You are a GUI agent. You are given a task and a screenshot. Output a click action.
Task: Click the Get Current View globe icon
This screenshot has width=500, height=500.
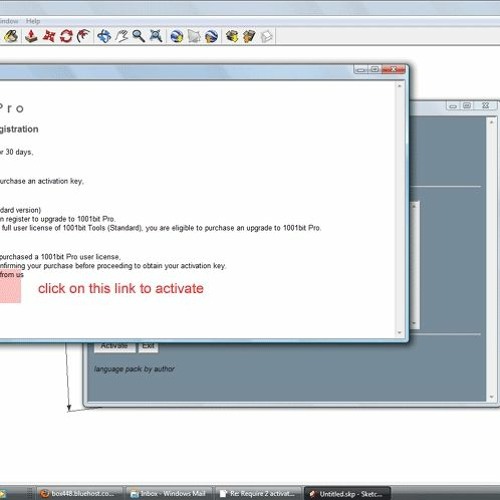(x=177, y=36)
